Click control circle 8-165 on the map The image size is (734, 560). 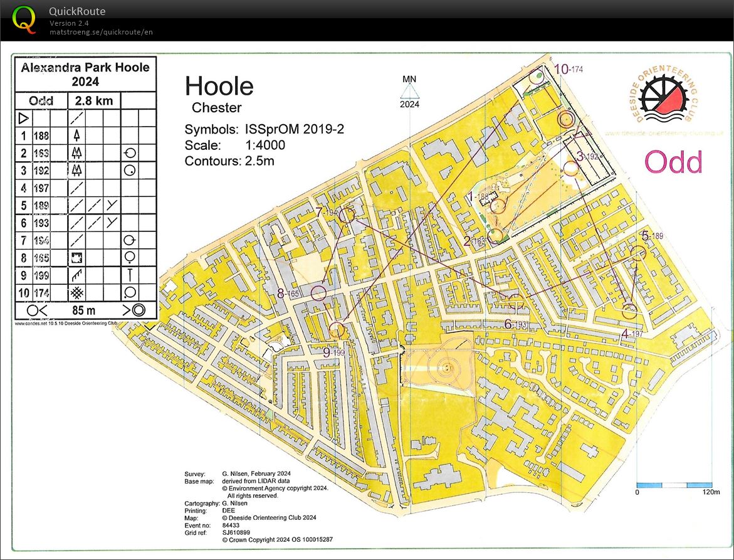(319, 293)
